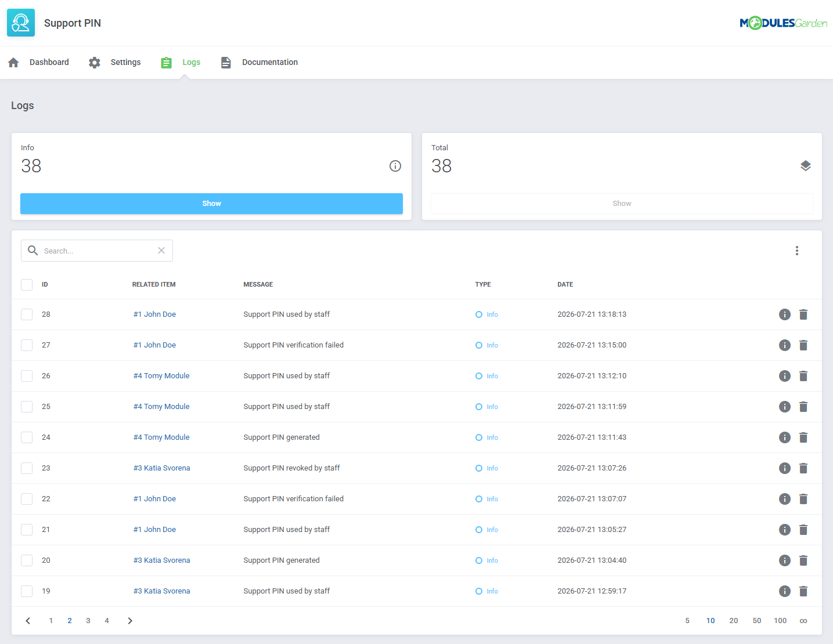Toggle the select-all checkbox in table header

pos(27,285)
